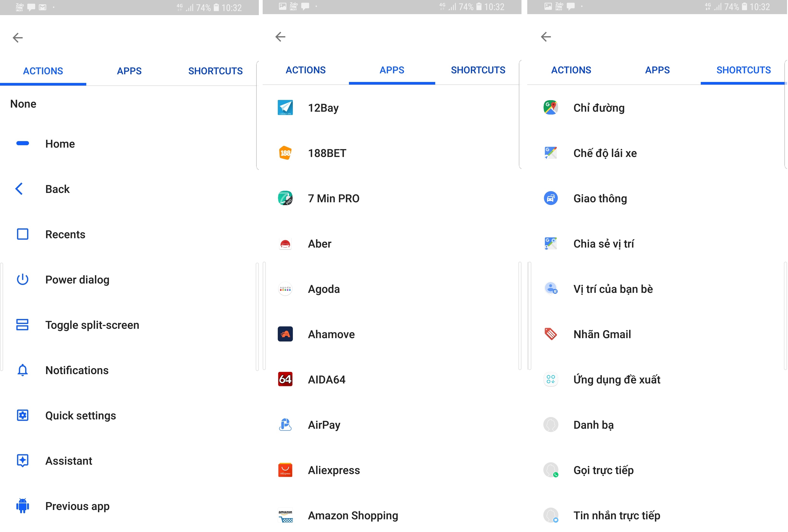Tap the 'Nhãn Gmail' shortcut label

[x=602, y=334]
